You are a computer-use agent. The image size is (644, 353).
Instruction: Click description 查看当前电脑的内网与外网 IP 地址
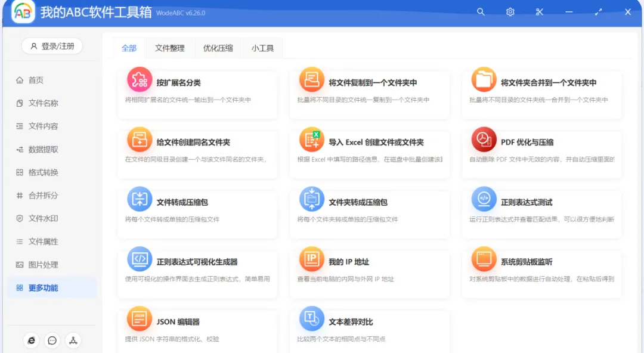pos(345,279)
